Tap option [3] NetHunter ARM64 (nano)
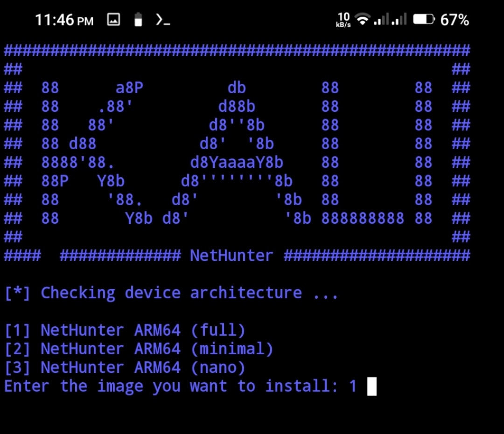The height and width of the screenshot is (434, 504). click(x=125, y=367)
